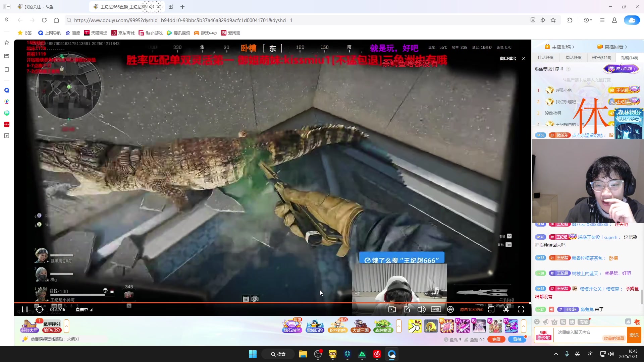
Task: Switch to 日活跃度 tab
Action: point(546,58)
